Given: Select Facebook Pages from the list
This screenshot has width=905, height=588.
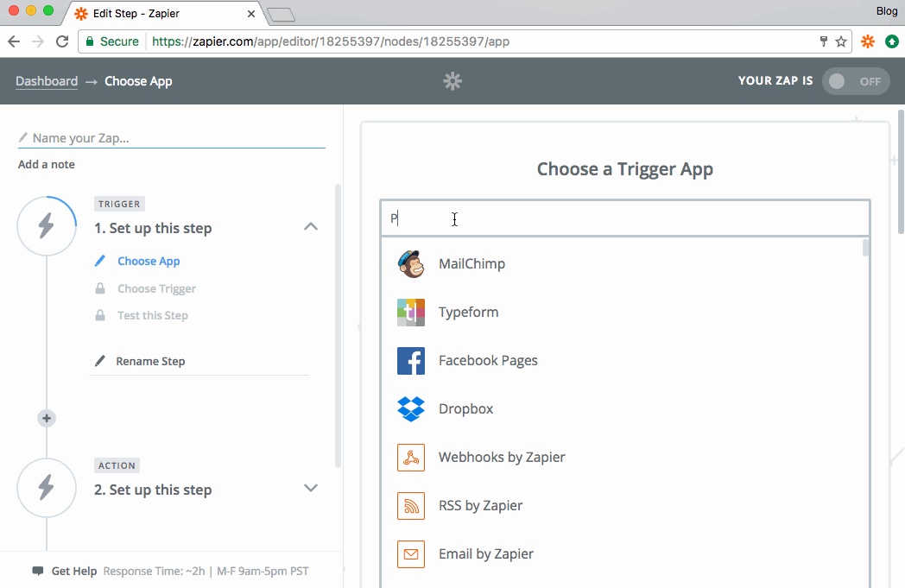Looking at the screenshot, I should [x=488, y=361].
